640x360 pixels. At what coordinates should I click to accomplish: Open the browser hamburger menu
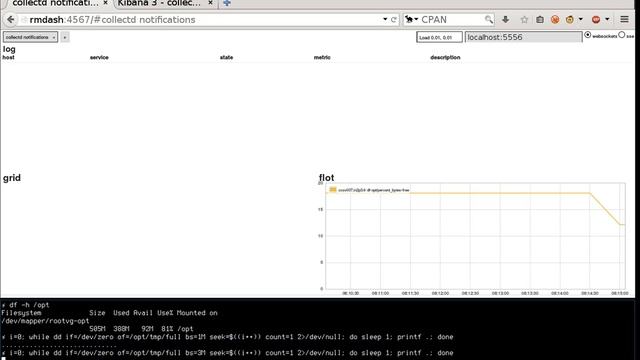tap(624, 19)
